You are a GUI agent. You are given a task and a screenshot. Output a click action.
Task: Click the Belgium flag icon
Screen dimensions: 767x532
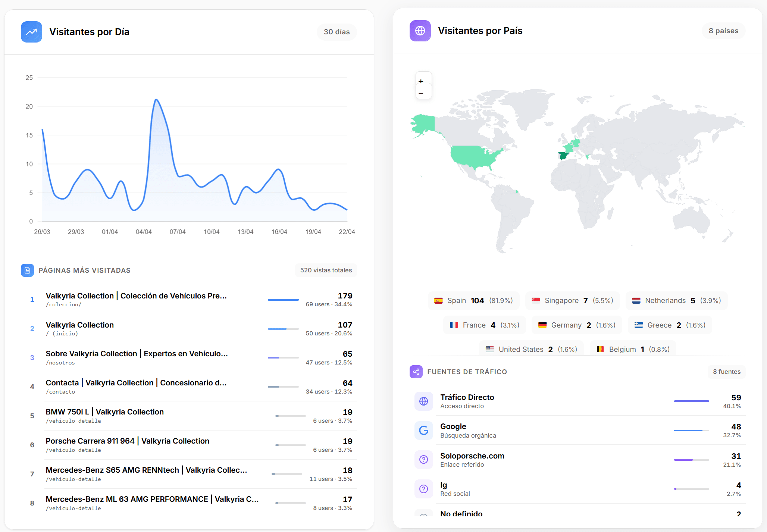600,349
